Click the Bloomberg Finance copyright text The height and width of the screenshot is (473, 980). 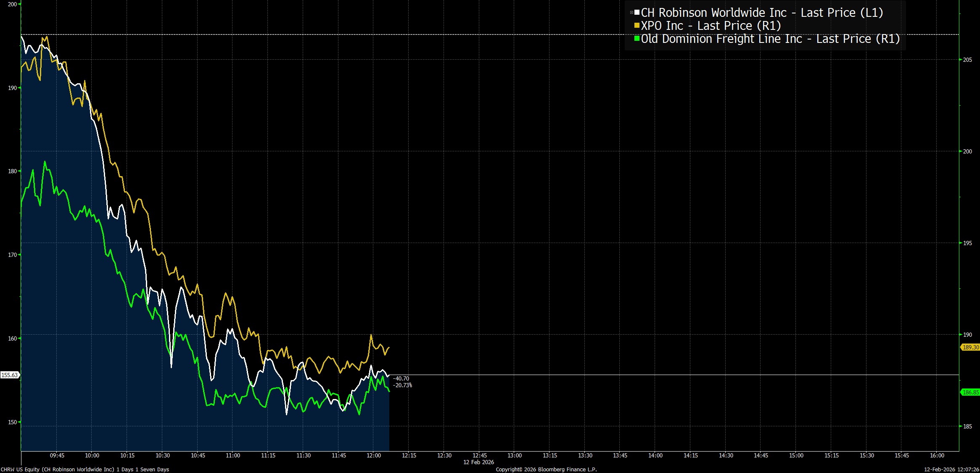pos(546,469)
